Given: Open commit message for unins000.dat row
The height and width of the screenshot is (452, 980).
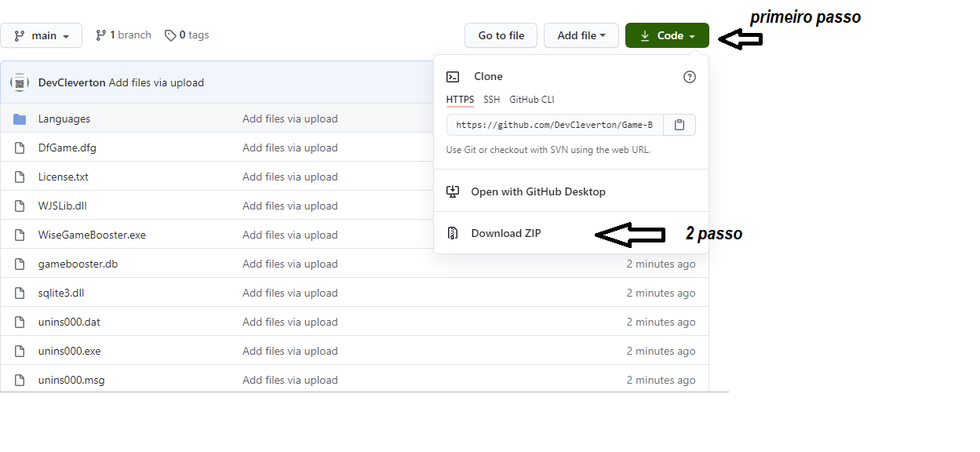Looking at the screenshot, I should (290, 322).
